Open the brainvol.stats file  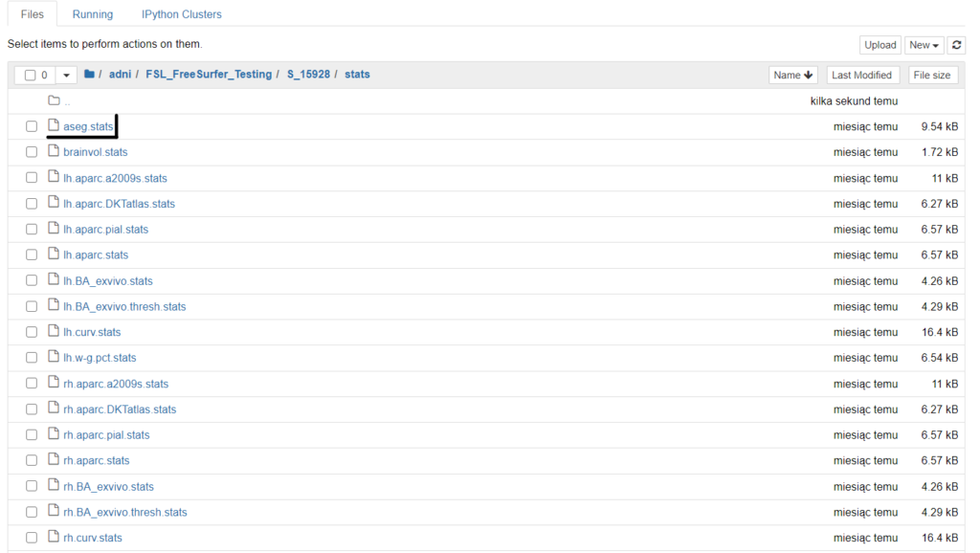[x=95, y=152]
